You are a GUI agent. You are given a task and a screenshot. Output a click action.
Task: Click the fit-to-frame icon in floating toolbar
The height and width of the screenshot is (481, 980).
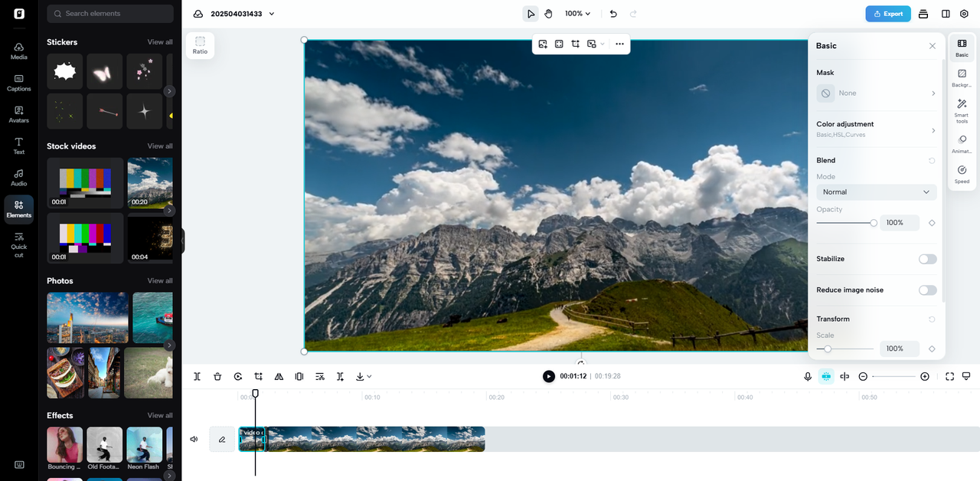559,44
